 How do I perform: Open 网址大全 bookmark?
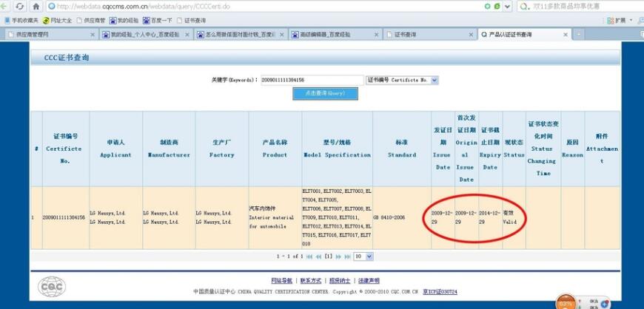[58, 20]
